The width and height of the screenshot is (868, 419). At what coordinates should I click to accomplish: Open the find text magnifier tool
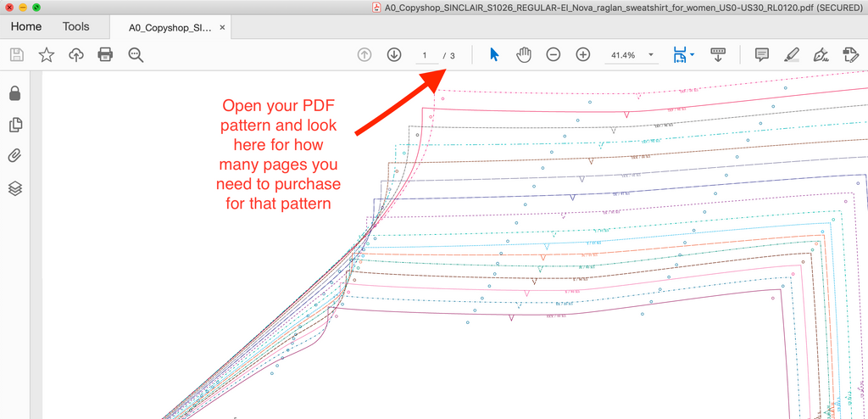pos(136,55)
